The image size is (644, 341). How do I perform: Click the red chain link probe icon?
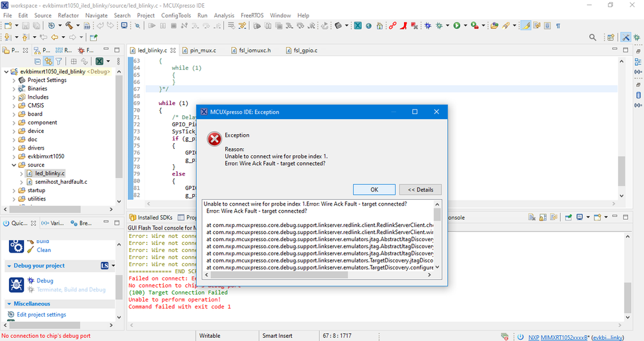(392, 25)
